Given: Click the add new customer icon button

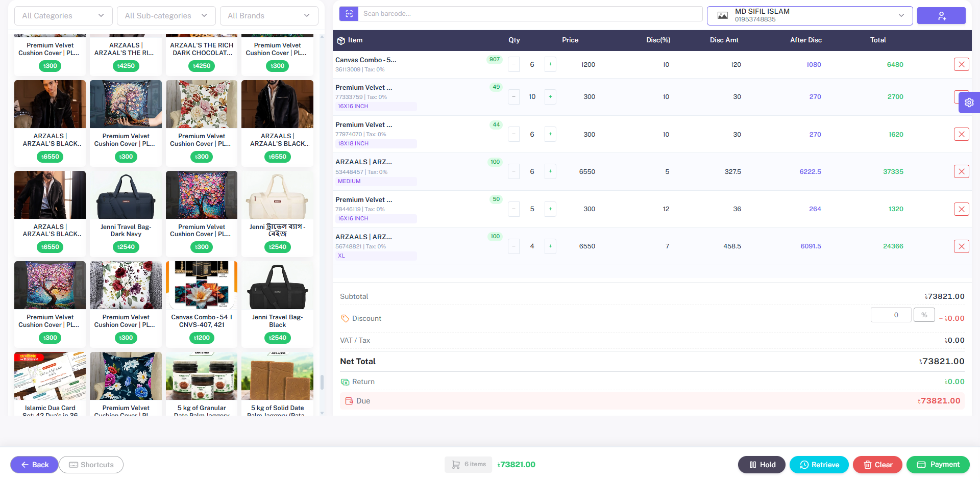Looking at the screenshot, I should pos(941,16).
